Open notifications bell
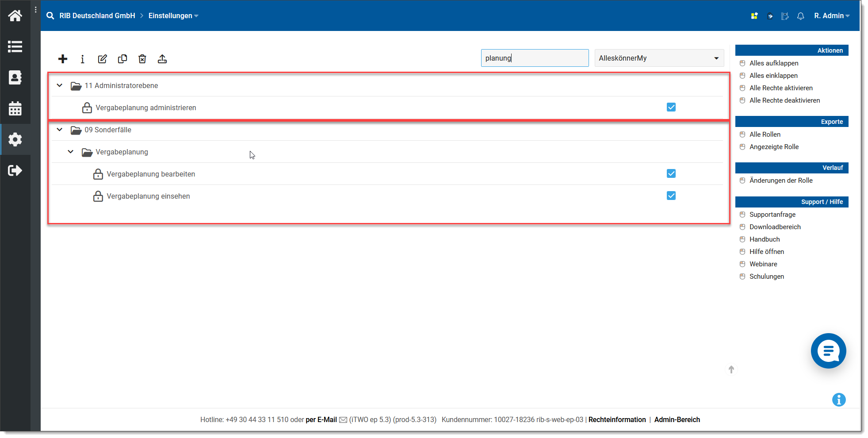868x438 pixels. click(x=800, y=16)
